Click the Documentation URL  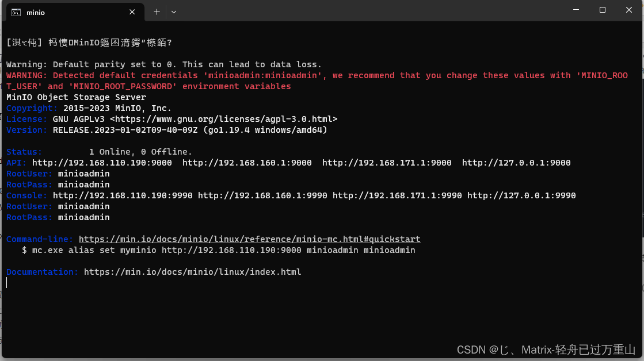(x=193, y=271)
